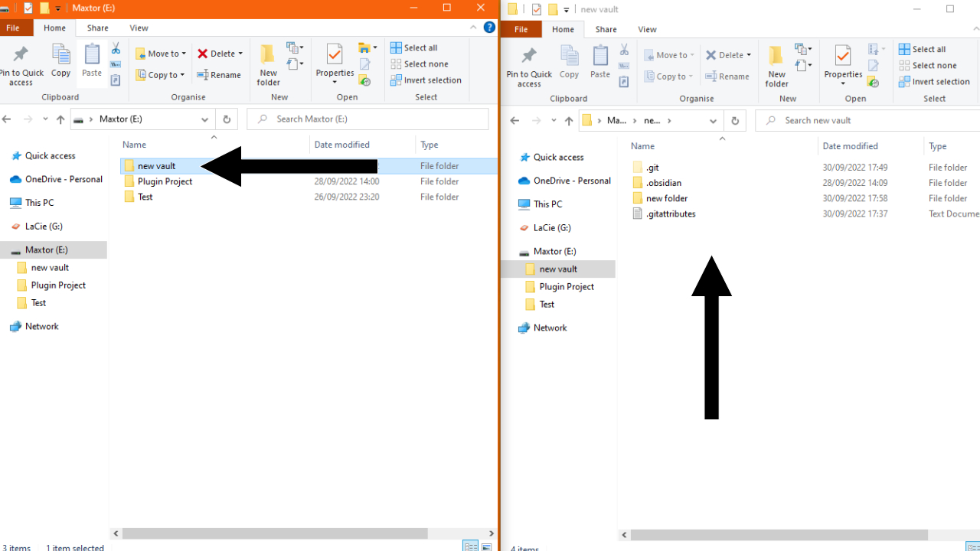980x551 pixels.
Task: Open the Move to dropdown in Maxtor window
Action: [162, 54]
